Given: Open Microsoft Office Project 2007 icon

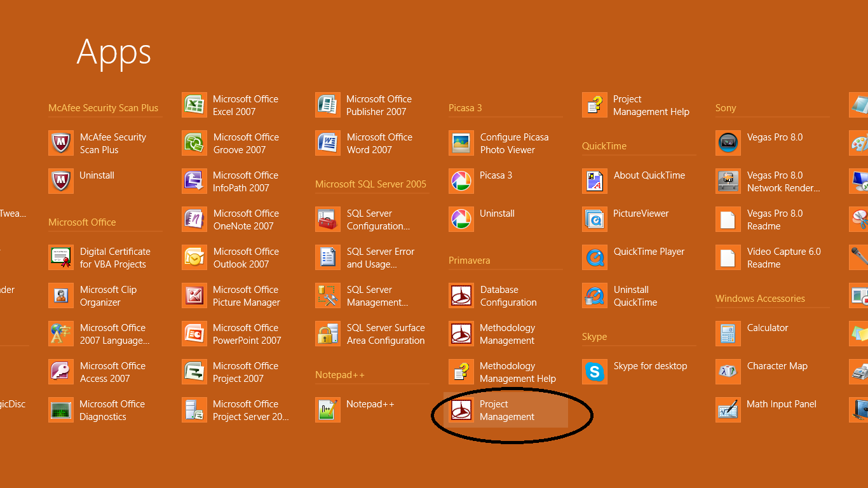Looking at the screenshot, I should 194,372.
